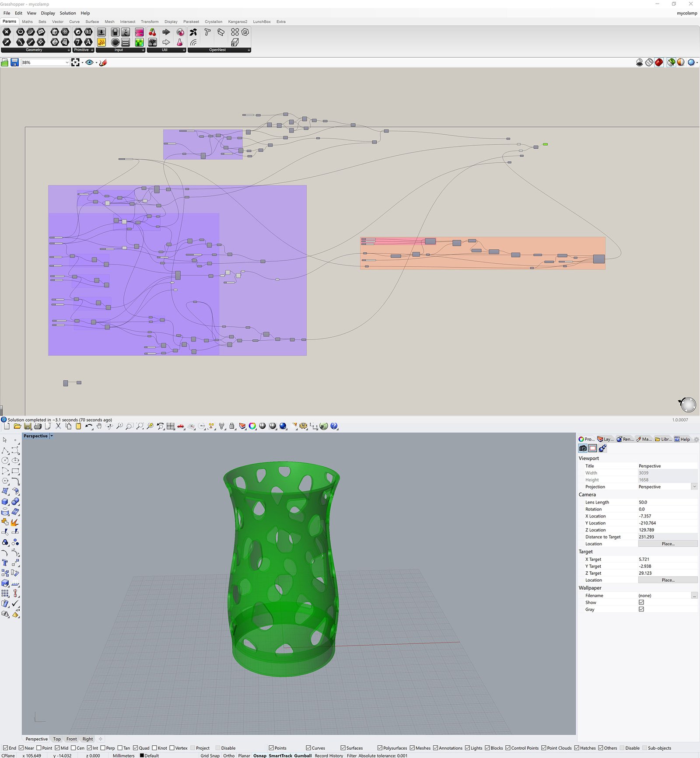Click Rhino Undo arrow icon
The image size is (700, 758).
(89, 426)
